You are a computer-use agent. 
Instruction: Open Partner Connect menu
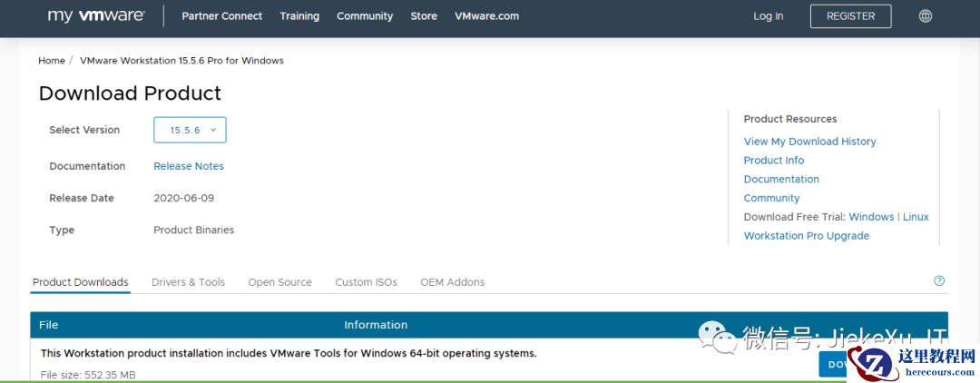[x=222, y=16]
